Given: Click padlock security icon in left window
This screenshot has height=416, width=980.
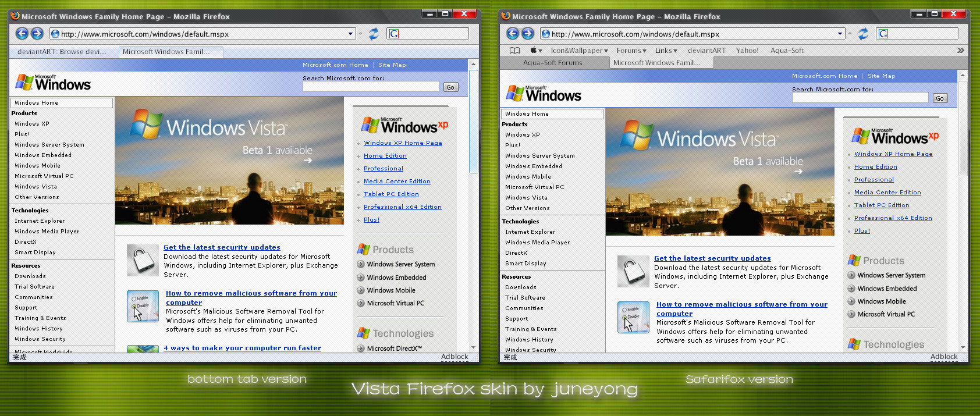Looking at the screenshot, I should click(x=143, y=260).
